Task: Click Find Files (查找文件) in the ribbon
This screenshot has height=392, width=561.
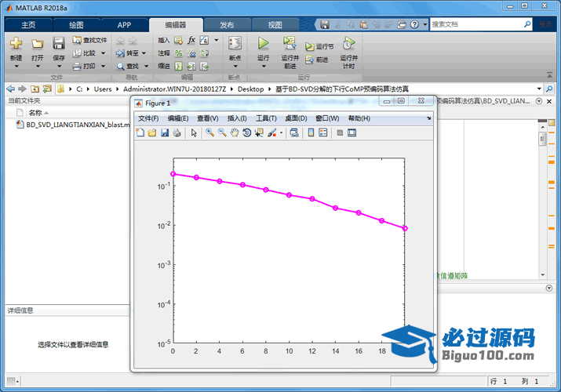Action: [89, 40]
